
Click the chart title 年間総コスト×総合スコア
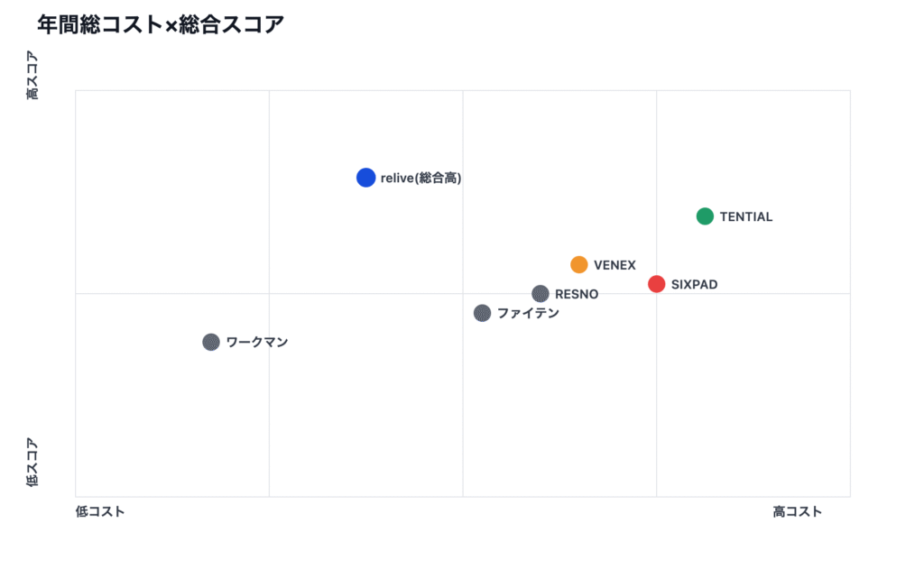tap(161, 24)
